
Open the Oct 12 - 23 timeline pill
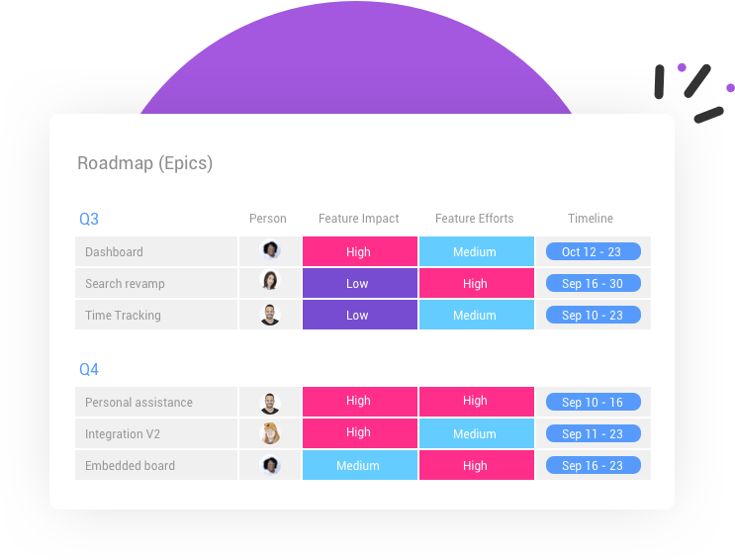point(594,251)
